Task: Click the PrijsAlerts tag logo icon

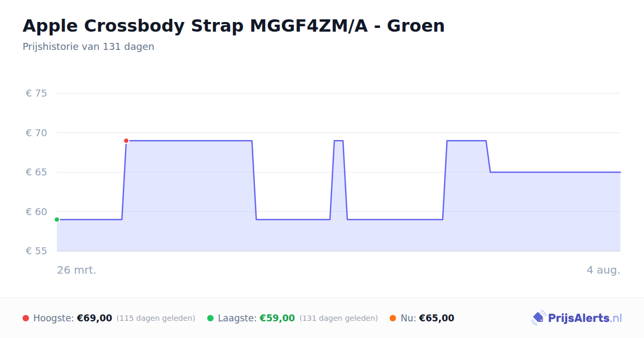Action: pyautogui.click(x=538, y=318)
